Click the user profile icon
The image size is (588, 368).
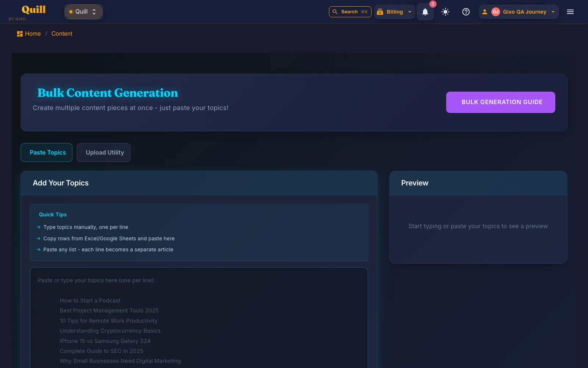click(x=485, y=12)
